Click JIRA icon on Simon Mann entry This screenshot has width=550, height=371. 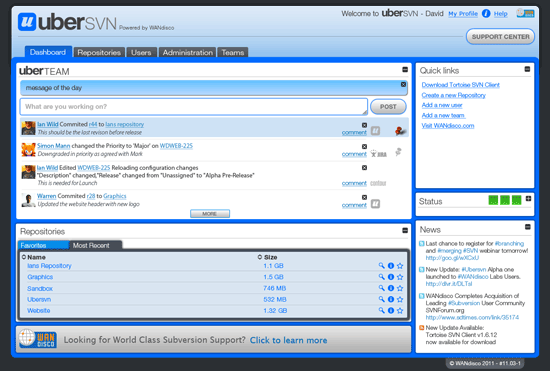(x=378, y=154)
